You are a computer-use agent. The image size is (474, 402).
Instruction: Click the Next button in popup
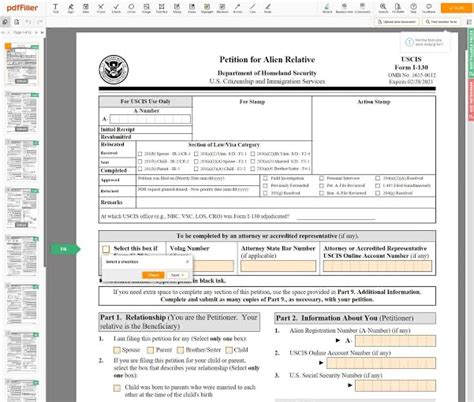177,275
